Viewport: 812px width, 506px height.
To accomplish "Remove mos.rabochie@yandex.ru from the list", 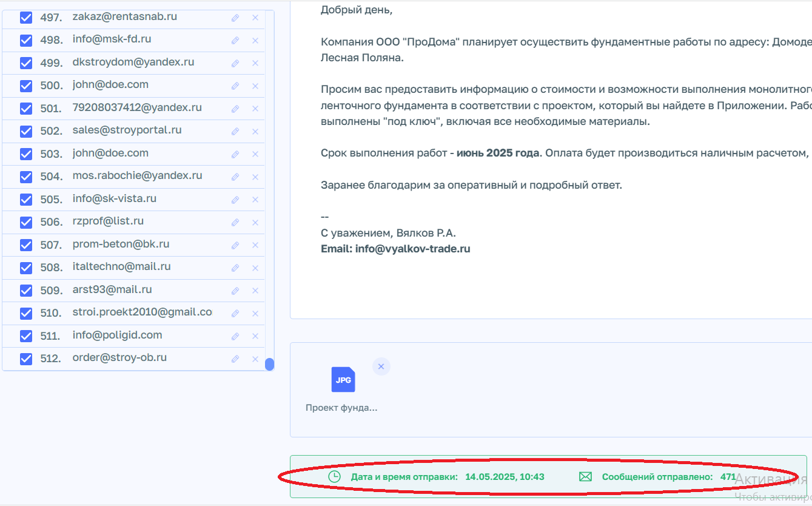I will click(255, 177).
